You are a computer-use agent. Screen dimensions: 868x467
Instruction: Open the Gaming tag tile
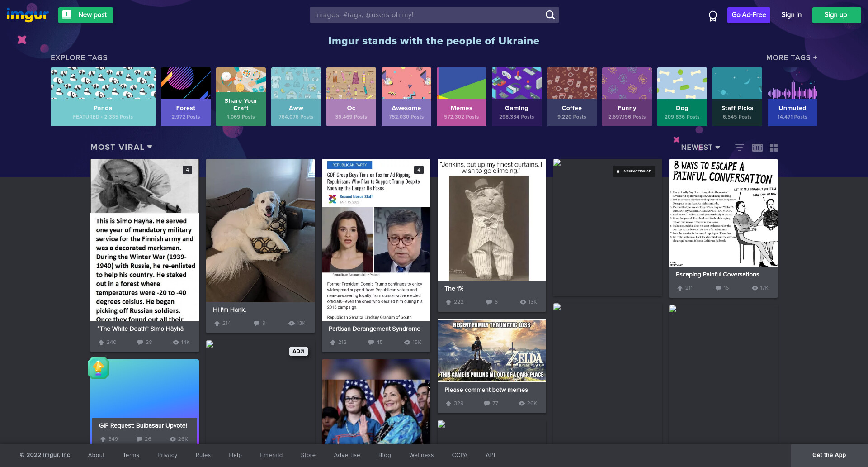click(517, 97)
